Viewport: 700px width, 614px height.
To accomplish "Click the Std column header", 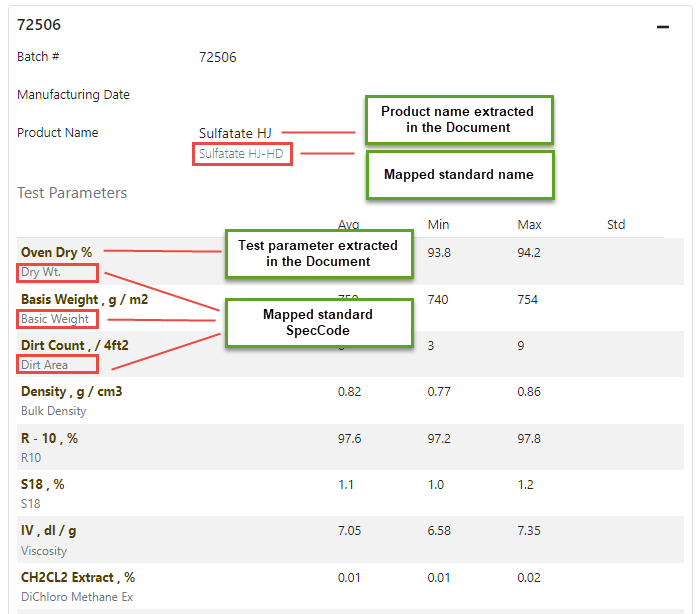I will (x=616, y=225).
